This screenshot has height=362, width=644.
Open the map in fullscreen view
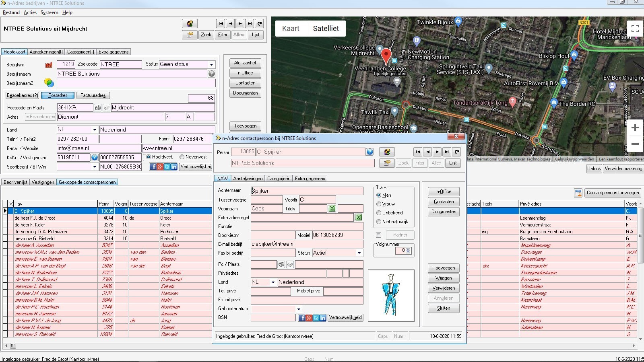(635, 29)
